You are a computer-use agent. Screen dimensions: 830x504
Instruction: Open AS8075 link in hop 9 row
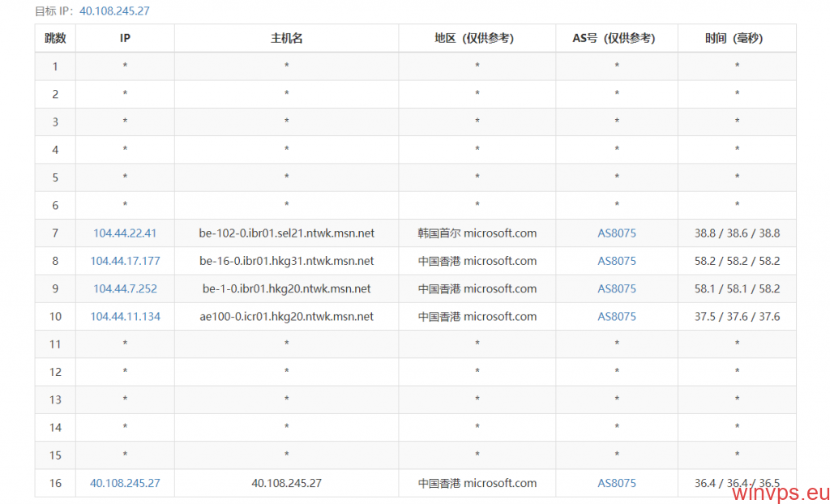pyautogui.click(x=617, y=288)
